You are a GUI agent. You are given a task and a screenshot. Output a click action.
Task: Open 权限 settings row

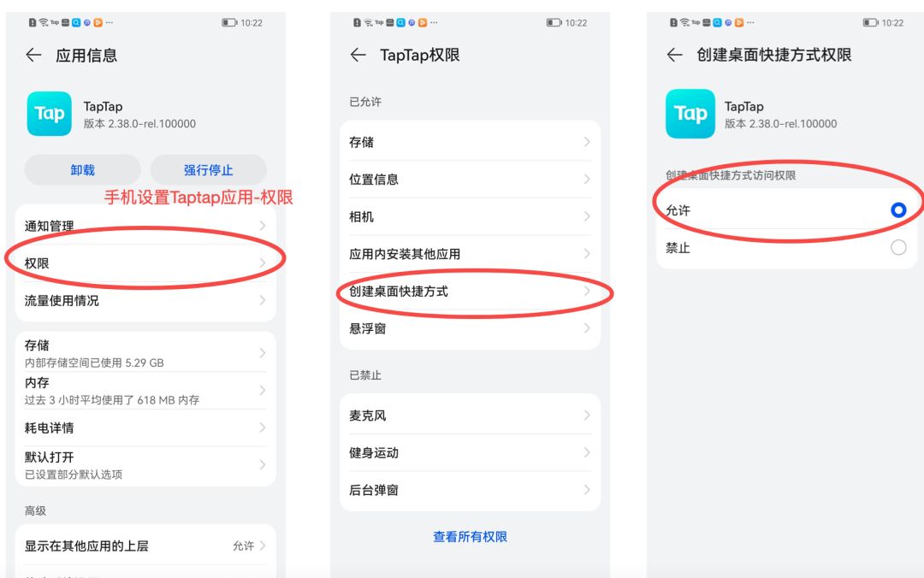click(x=145, y=262)
